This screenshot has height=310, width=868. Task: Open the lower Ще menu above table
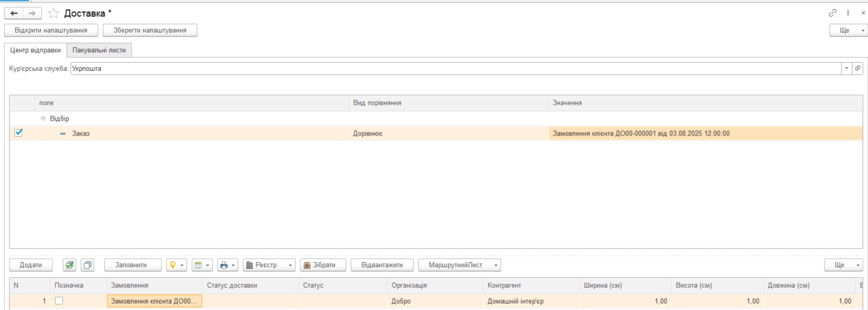coord(844,265)
